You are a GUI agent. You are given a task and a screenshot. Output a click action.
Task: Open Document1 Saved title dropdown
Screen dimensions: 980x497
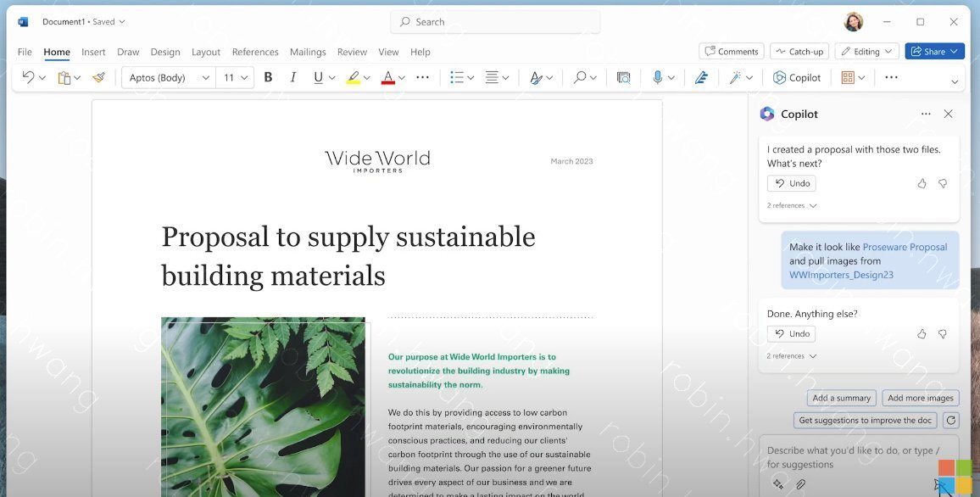click(84, 21)
